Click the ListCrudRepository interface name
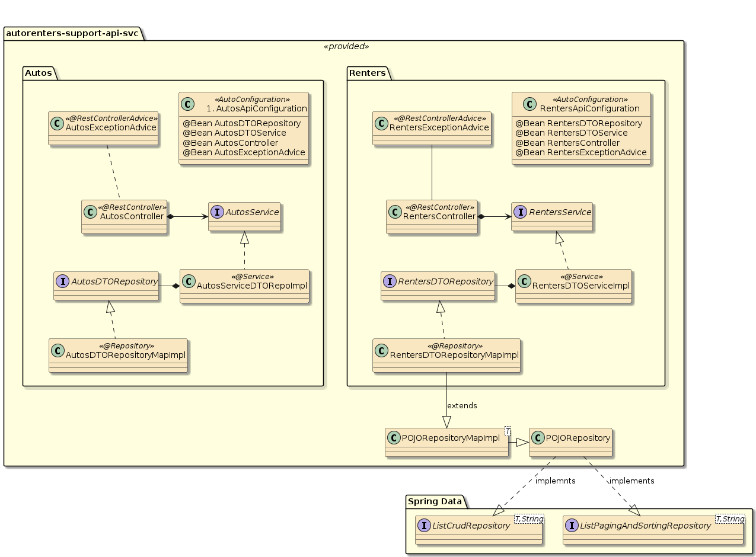 (472, 525)
